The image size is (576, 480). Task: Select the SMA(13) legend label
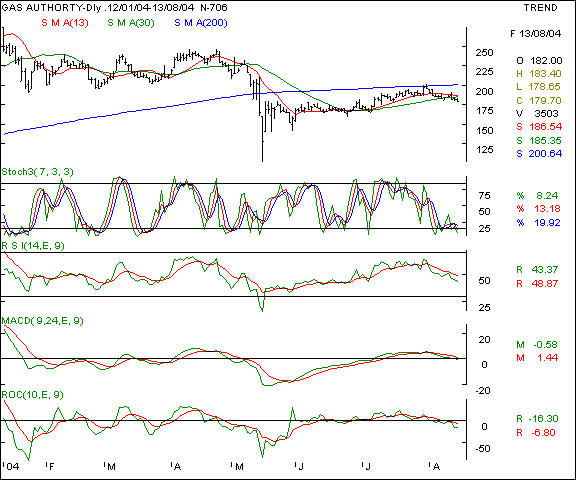65,23
